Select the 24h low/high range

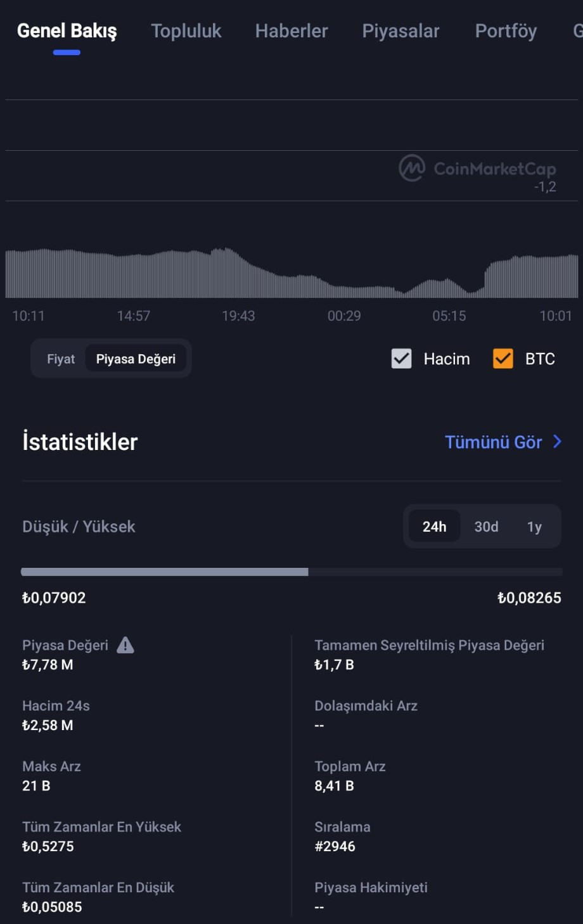[434, 527]
